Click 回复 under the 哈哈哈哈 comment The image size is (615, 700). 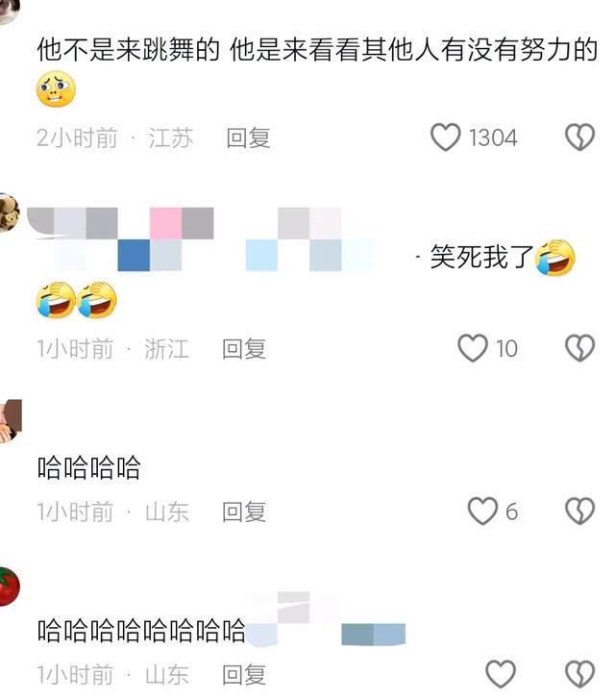(x=244, y=512)
